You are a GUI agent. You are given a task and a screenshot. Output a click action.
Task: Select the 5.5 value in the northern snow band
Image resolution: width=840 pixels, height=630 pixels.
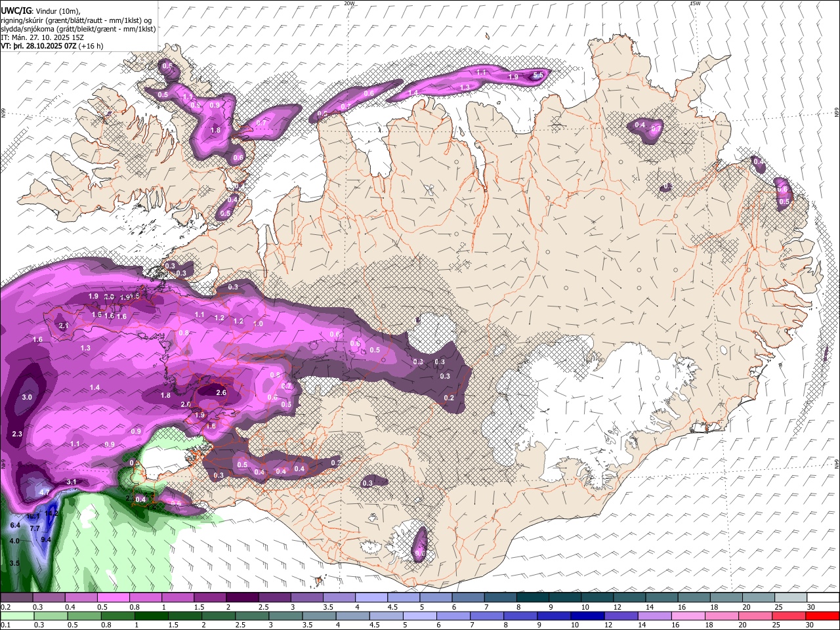(x=537, y=75)
